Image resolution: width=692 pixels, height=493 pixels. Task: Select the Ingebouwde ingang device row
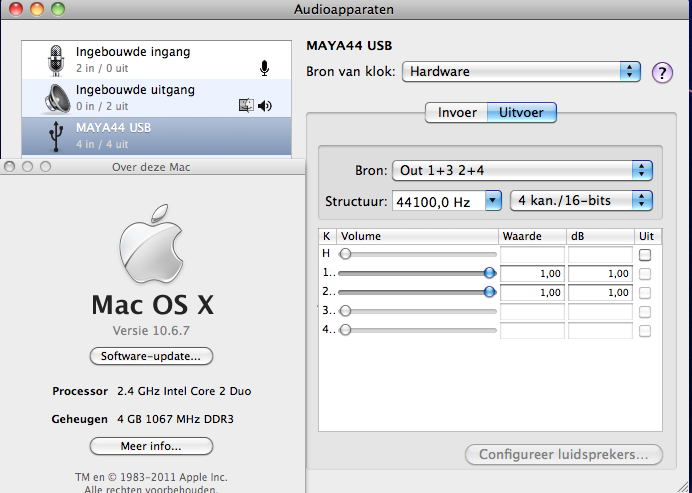(x=156, y=60)
